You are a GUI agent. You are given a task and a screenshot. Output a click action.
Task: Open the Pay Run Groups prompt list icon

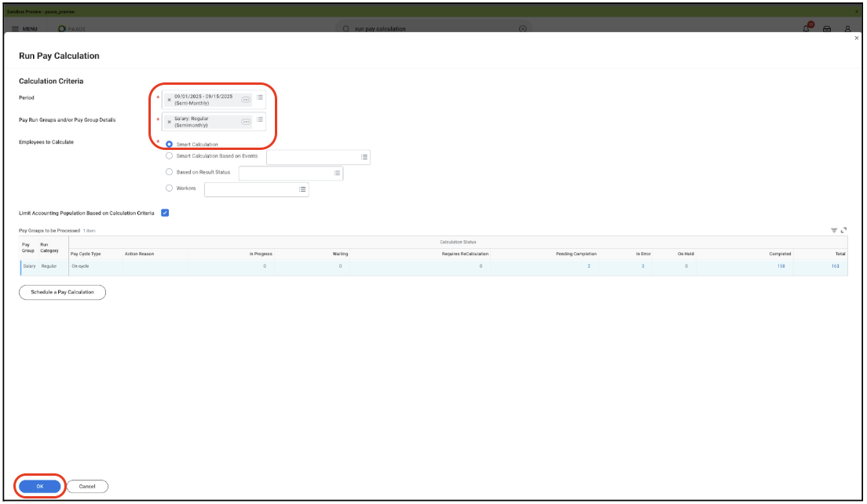pos(259,120)
